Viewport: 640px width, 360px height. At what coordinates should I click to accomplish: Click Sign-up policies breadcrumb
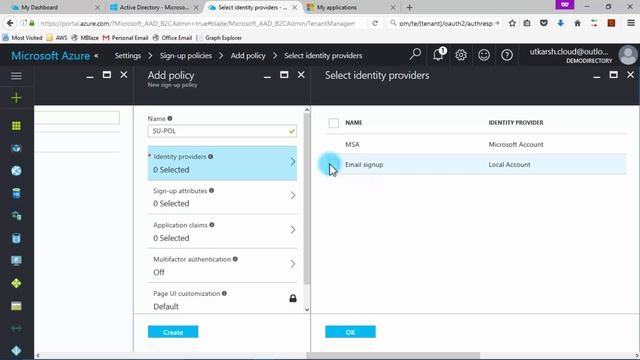click(x=186, y=56)
